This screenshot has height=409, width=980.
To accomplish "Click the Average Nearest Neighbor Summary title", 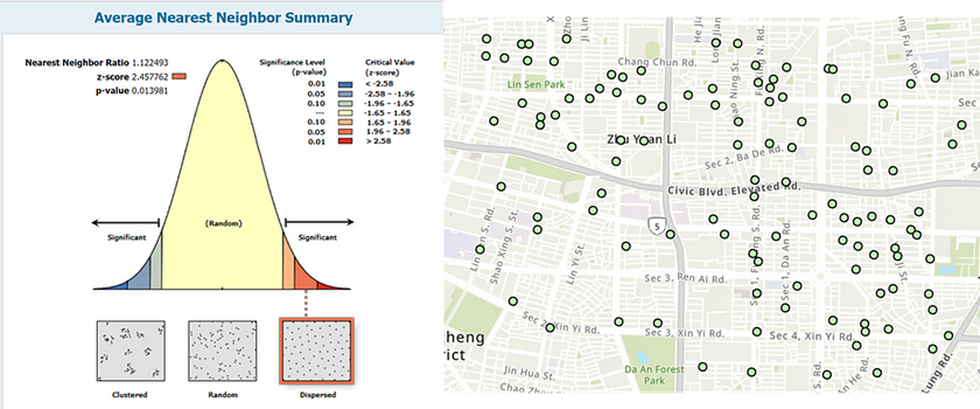I will pos(223,18).
